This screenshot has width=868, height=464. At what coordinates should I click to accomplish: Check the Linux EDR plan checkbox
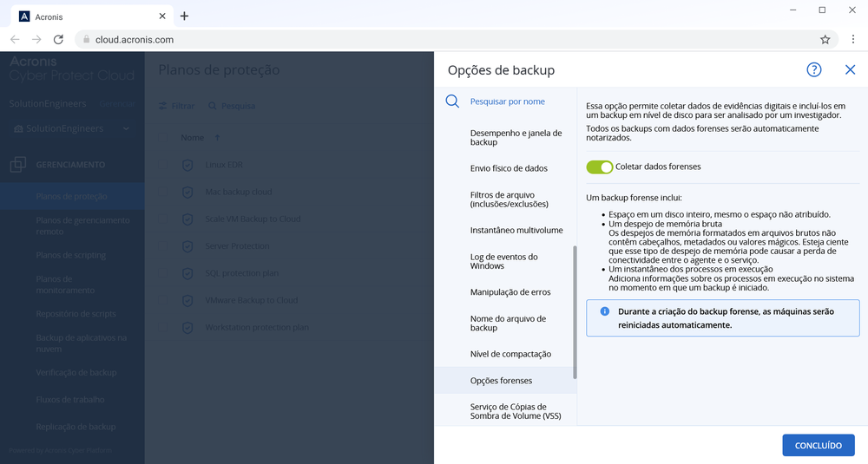coord(163,165)
